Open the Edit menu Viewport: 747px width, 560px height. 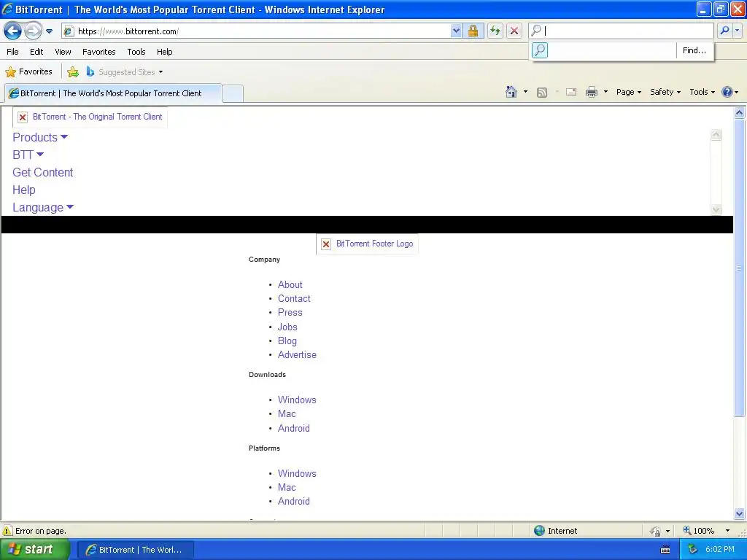(36, 52)
